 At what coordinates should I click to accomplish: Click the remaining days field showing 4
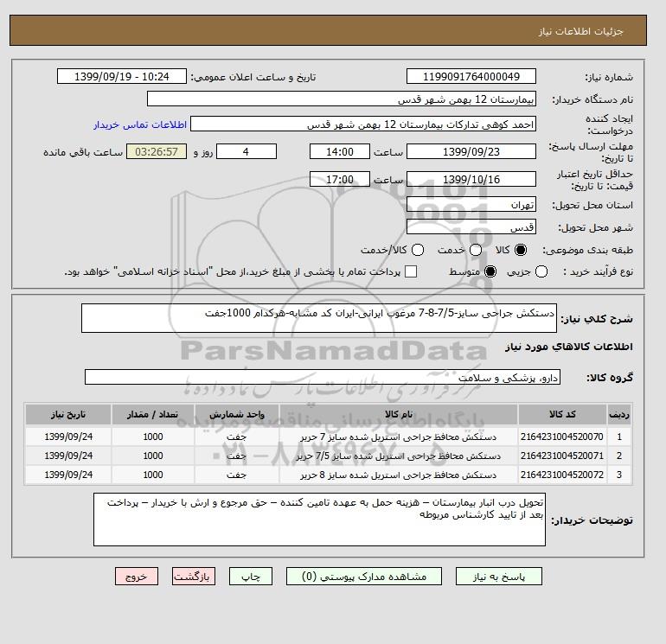[247, 151]
